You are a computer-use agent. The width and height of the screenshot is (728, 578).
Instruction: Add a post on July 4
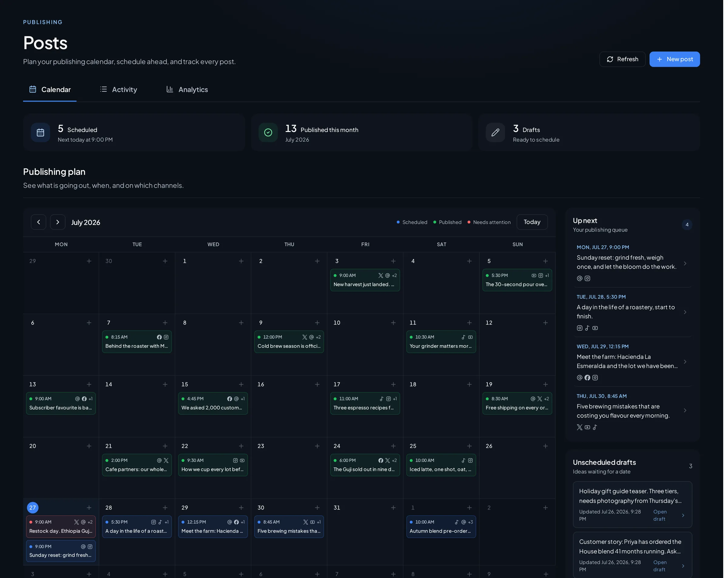coord(470,261)
